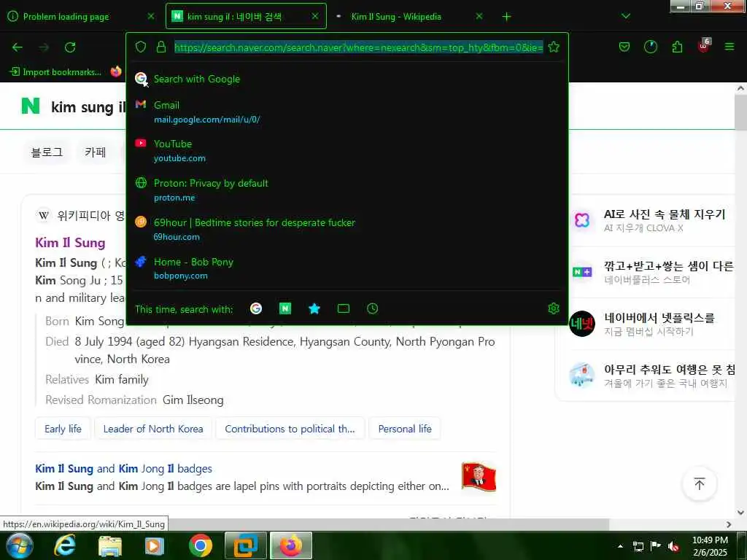Click the horizontal scrollbar right arrow
This screenshot has height=560, width=747.
[729, 524]
